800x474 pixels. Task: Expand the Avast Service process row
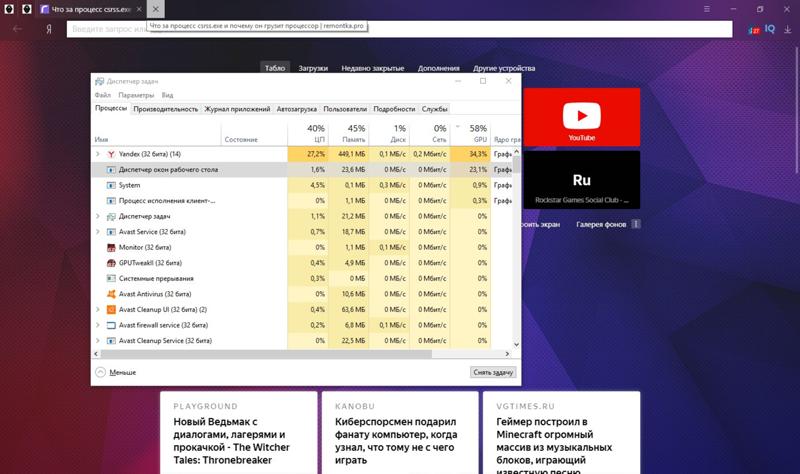(x=97, y=232)
